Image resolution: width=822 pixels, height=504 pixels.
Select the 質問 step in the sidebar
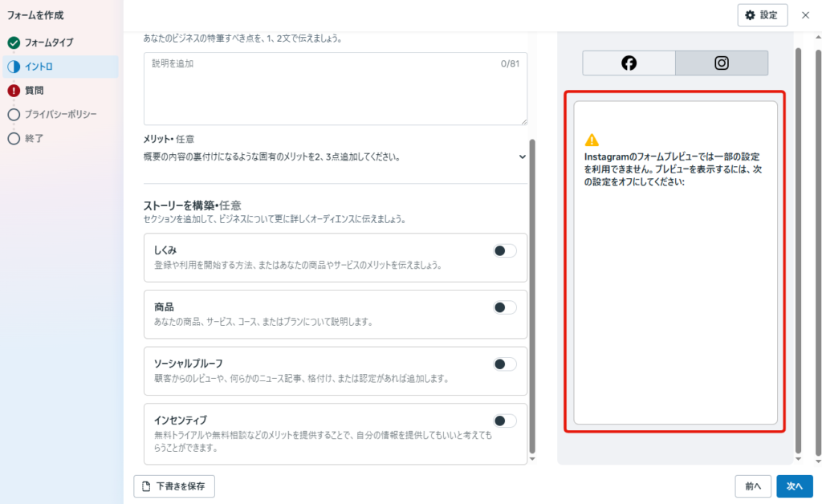click(x=36, y=91)
